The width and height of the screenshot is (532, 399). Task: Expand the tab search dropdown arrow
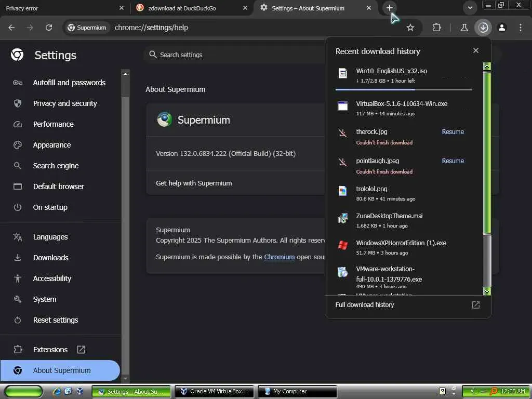pos(470,8)
